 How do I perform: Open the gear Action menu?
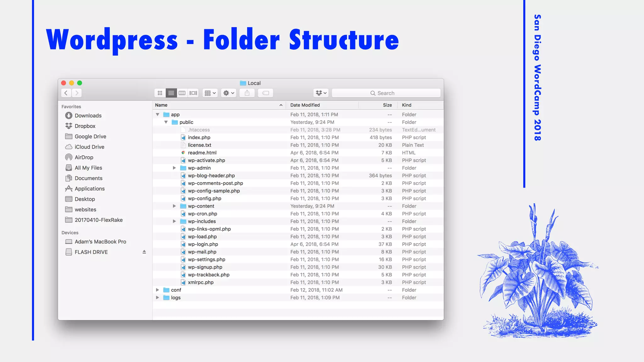click(x=229, y=93)
